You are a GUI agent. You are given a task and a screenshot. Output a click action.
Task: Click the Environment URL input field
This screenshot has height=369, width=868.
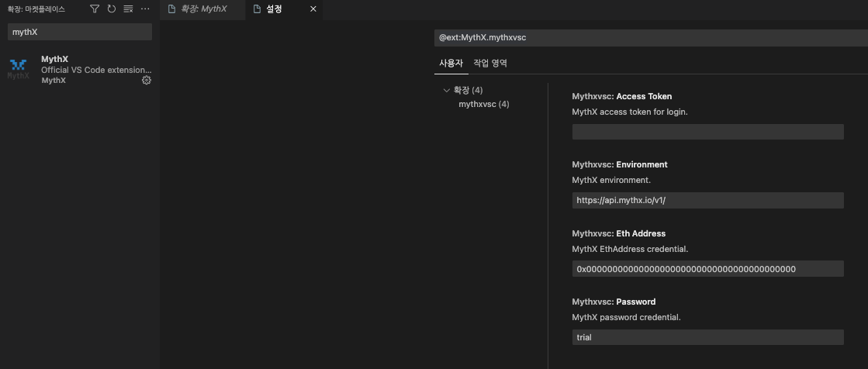[x=708, y=200]
